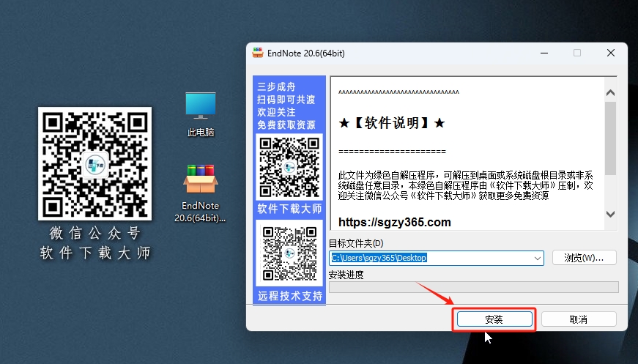Image resolution: width=638 pixels, height=364 pixels.
Task: Click the 浏览(W)... browse button
Action: pos(584,258)
